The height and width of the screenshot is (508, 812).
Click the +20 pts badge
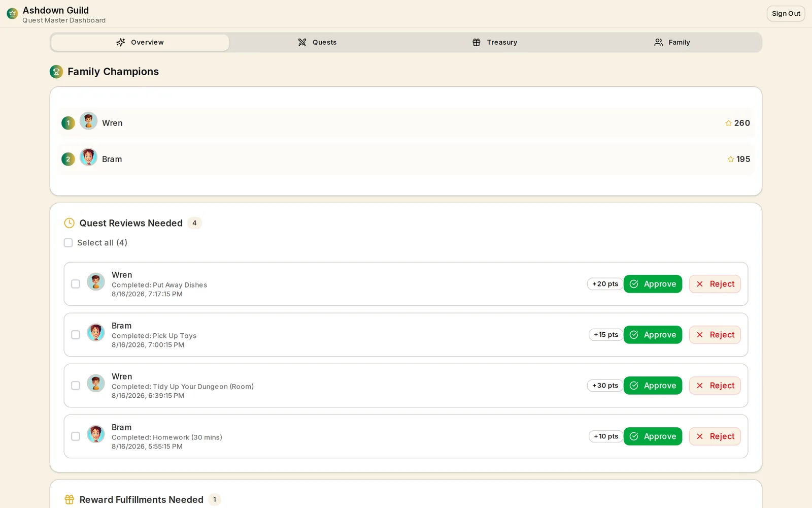click(x=605, y=284)
